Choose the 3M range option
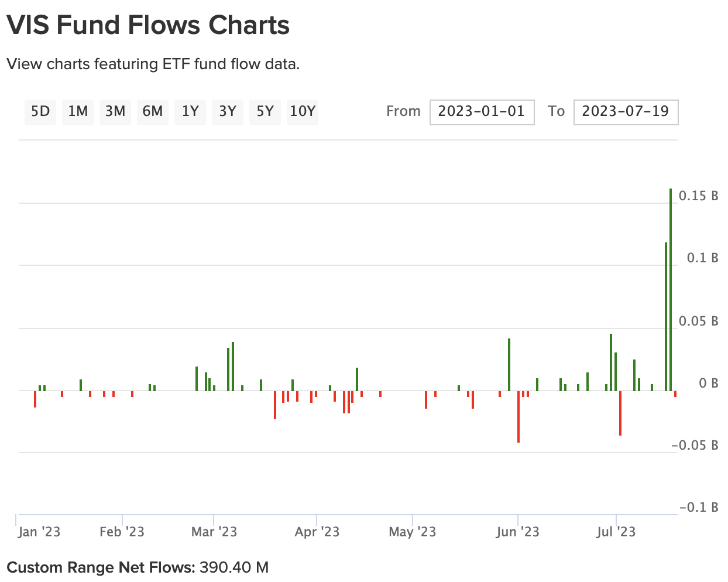 (x=115, y=111)
